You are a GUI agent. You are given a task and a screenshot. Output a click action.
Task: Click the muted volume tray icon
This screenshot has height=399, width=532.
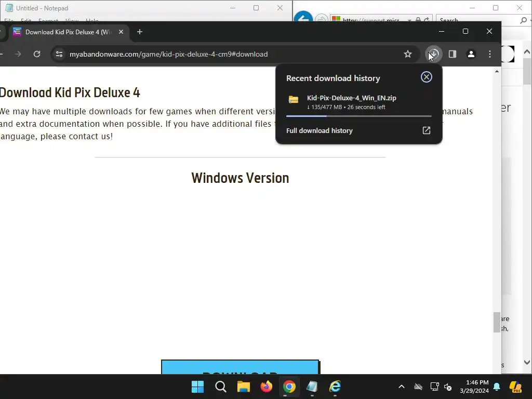[448, 387]
